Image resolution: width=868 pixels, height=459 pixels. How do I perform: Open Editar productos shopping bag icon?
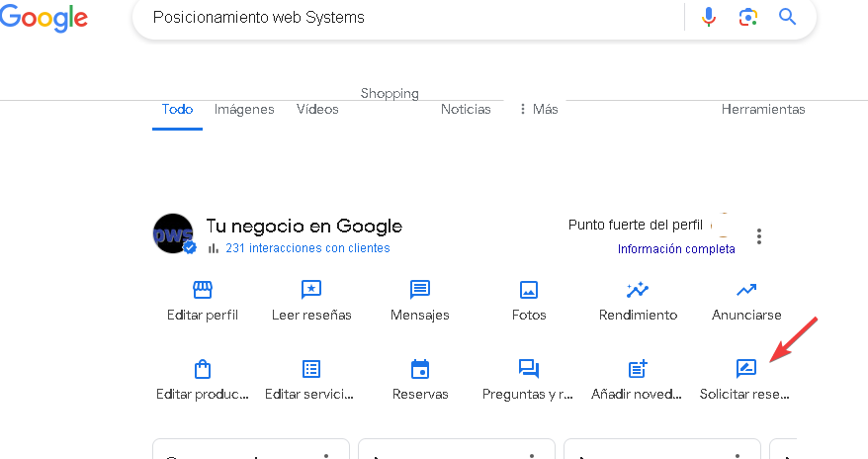coord(203,369)
